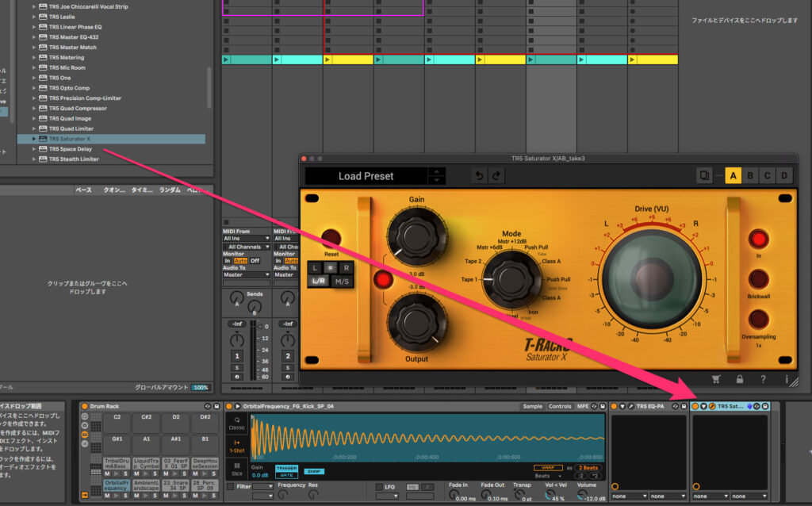The height and width of the screenshot is (506, 812).
Task: Expand the TR5 Space Delay browser item
Action: 34,149
